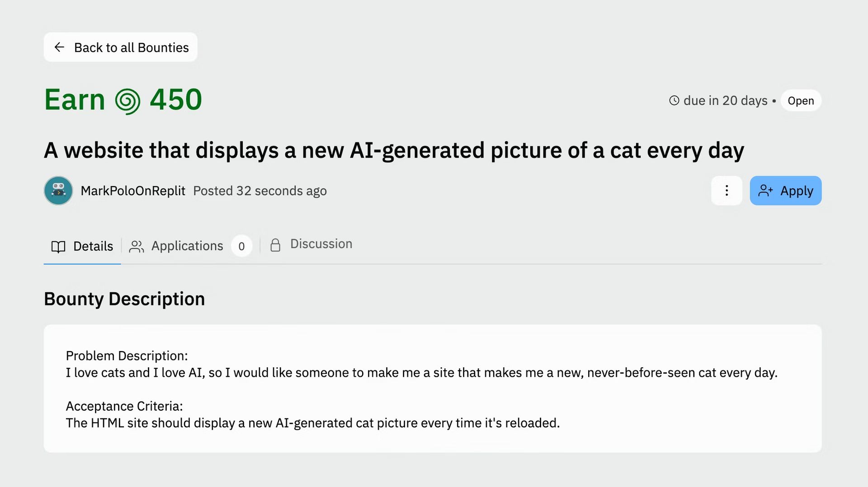The width and height of the screenshot is (868, 487).
Task: Click the Bounty Description text box
Action: 433,389
